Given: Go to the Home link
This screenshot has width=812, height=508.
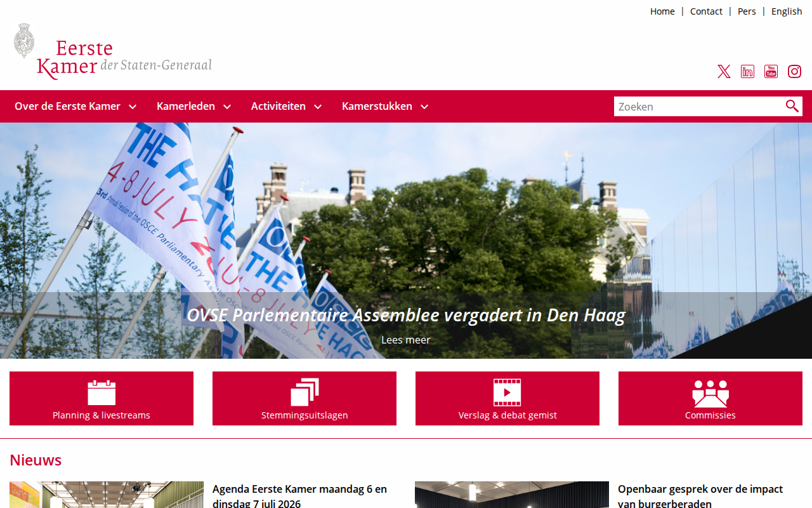Looking at the screenshot, I should pos(662,11).
